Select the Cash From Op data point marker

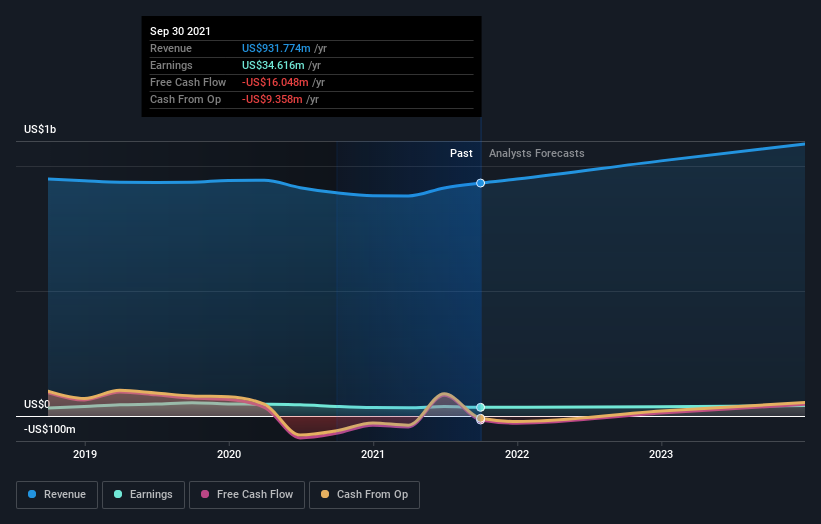(481, 419)
